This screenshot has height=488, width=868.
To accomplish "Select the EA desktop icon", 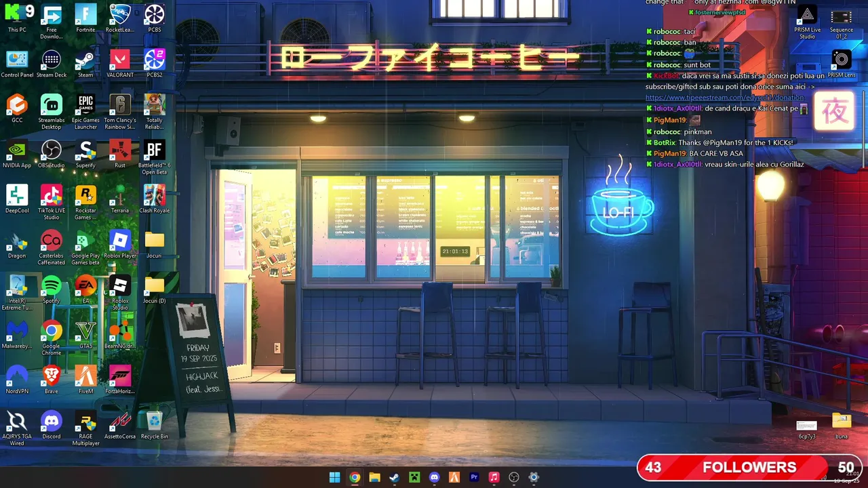I will coord(85,290).
